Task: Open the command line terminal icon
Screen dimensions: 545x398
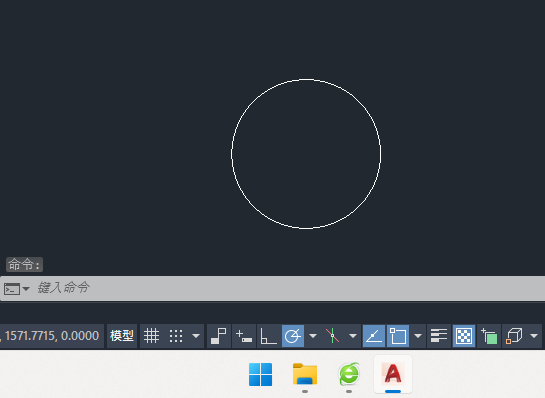Action: coord(11,289)
